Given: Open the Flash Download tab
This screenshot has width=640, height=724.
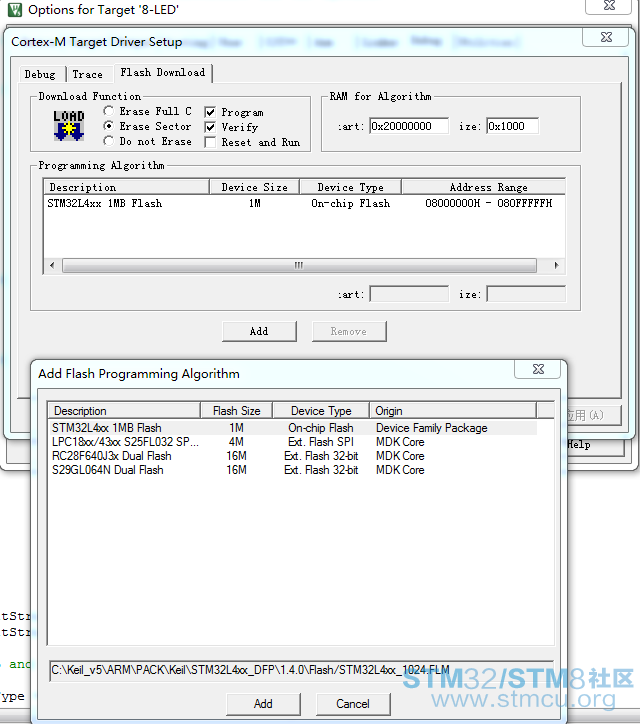Looking at the screenshot, I should [163, 72].
